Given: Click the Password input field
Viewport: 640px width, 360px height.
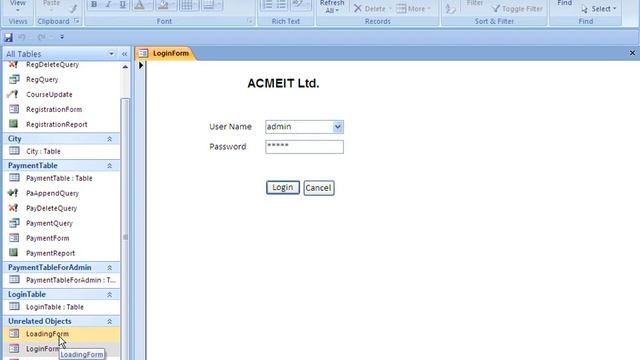Looking at the screenshot, I should point(304,147).
